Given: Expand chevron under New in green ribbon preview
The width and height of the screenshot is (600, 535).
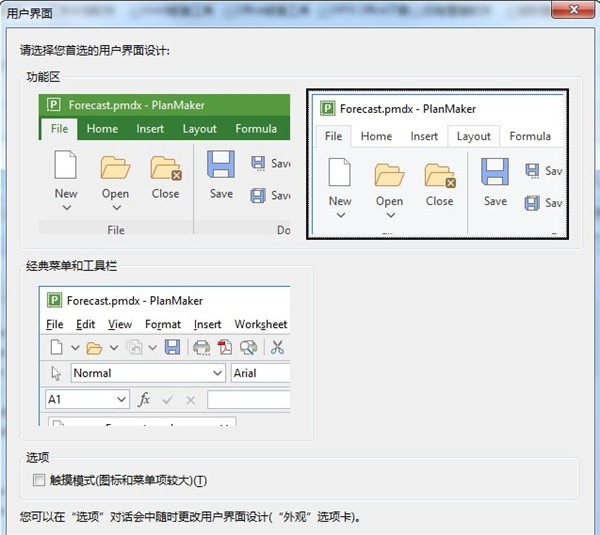Looking at the screenshot, I should (67, 208).
